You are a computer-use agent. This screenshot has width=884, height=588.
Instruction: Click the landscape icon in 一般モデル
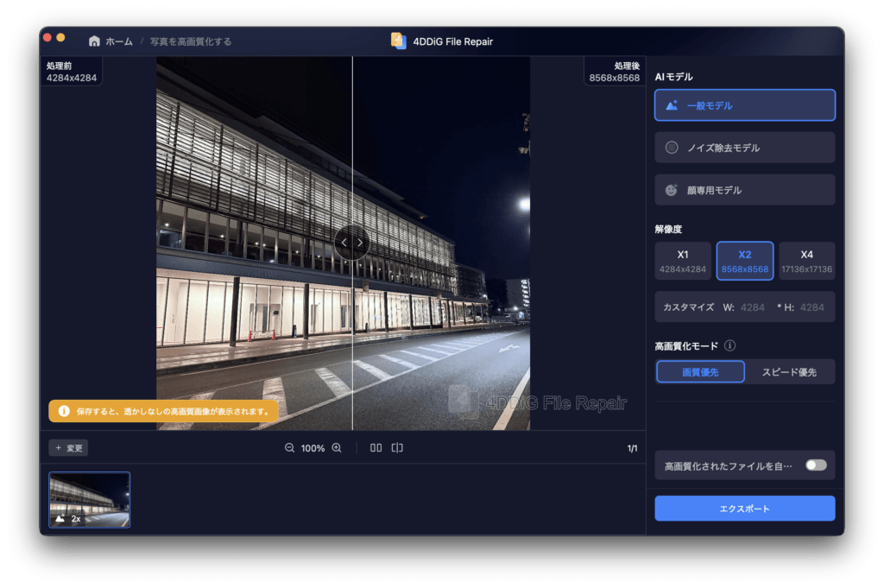coord(672,105)
